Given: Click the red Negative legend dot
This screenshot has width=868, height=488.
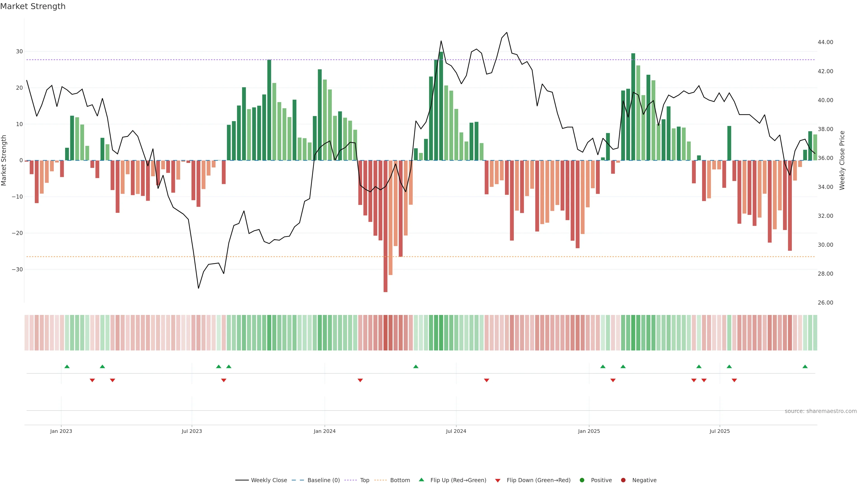Looking at the screenshot, I should pyautogui.click(x=623, y=480).
